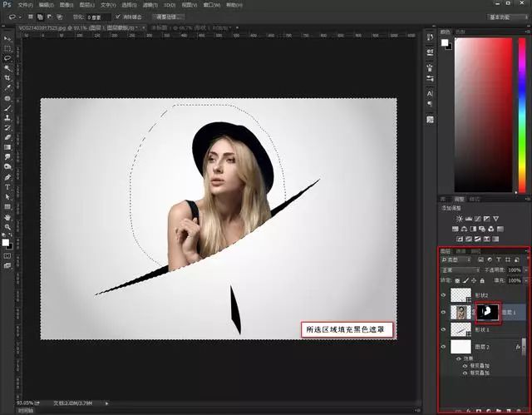Open the 滤镜 (Filter) menu
532x415 pixels.
[150, 5]
